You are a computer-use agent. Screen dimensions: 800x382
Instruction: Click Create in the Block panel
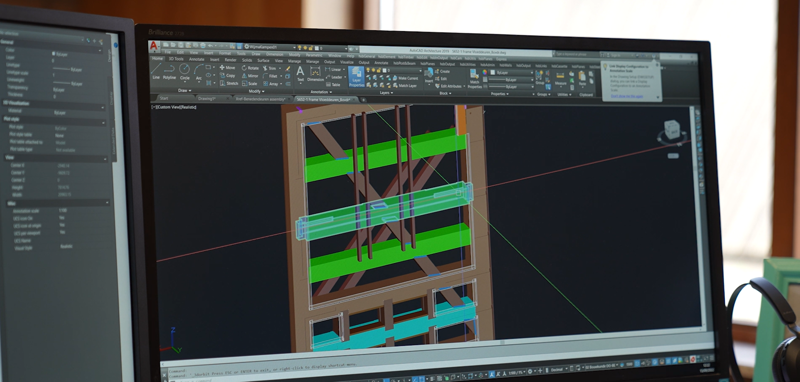pyautogui.click(x=442, y=71)
